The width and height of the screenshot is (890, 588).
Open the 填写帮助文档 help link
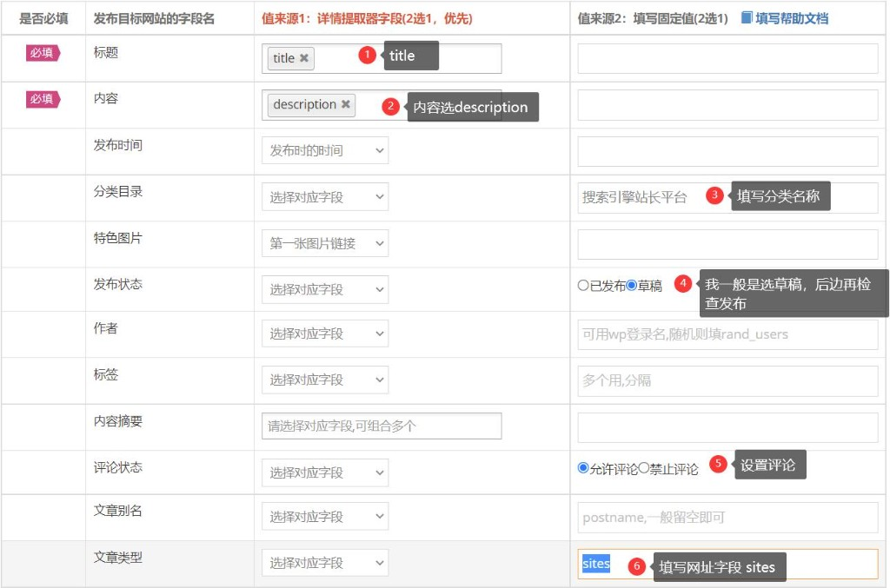pos(791,18)
